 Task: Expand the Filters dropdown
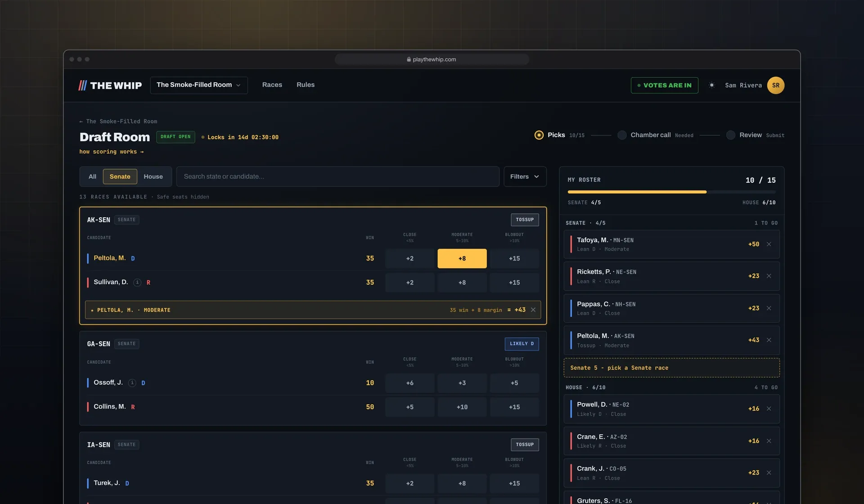coord(525,176)
